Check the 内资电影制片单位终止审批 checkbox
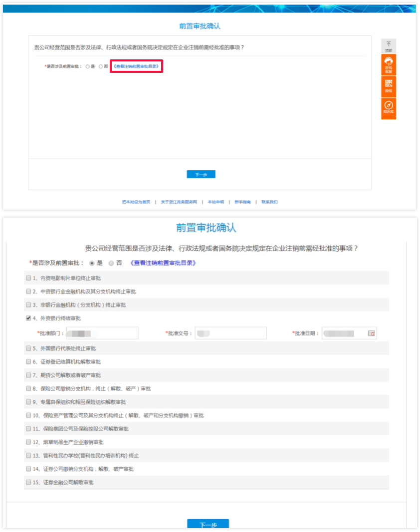Image resolution: width=420 pixels, height=532 pixels. 28,278
